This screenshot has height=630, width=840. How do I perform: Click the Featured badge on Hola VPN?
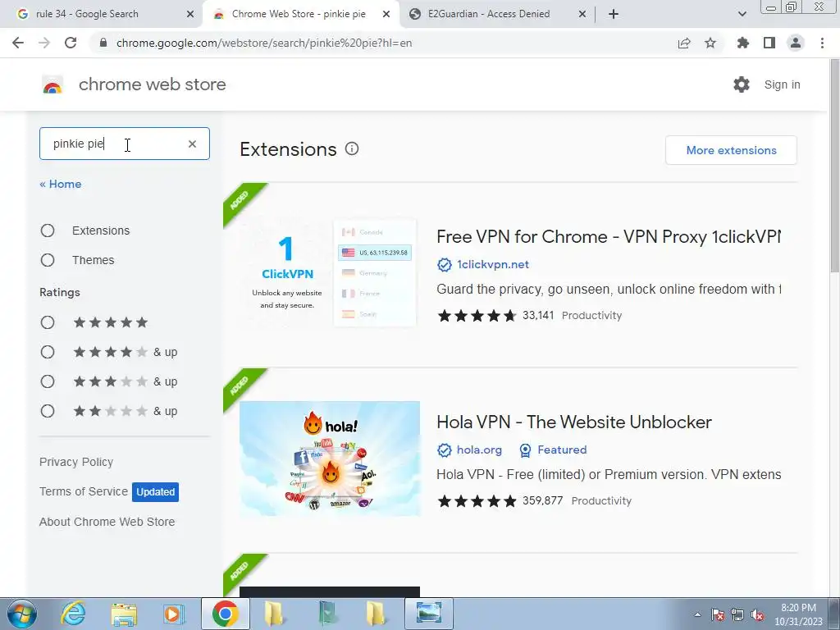pos(554,450)
